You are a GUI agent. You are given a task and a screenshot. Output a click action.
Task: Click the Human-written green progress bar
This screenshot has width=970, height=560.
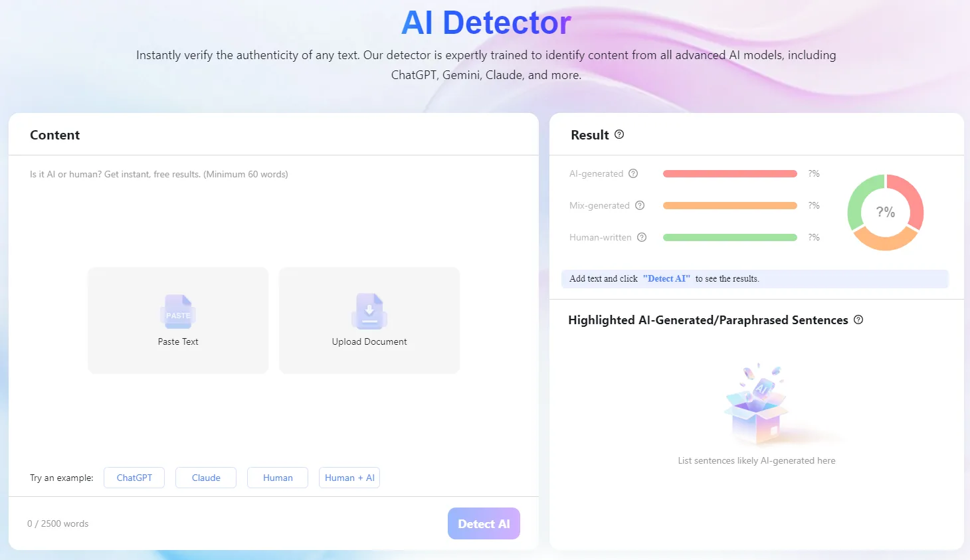(729, 237)
